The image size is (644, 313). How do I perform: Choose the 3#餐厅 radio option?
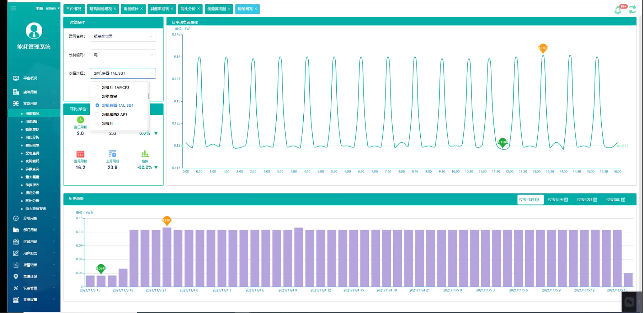(x=97, y=123)
